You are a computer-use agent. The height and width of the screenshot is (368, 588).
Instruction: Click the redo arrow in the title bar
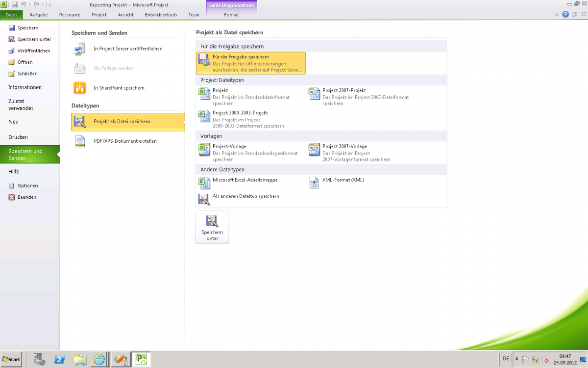[36, 4]
